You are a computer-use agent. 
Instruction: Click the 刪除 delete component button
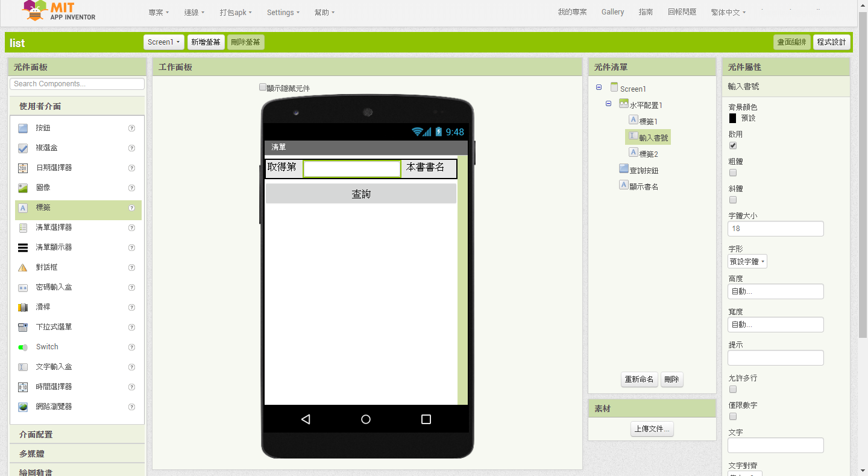[x=671, y=379]
